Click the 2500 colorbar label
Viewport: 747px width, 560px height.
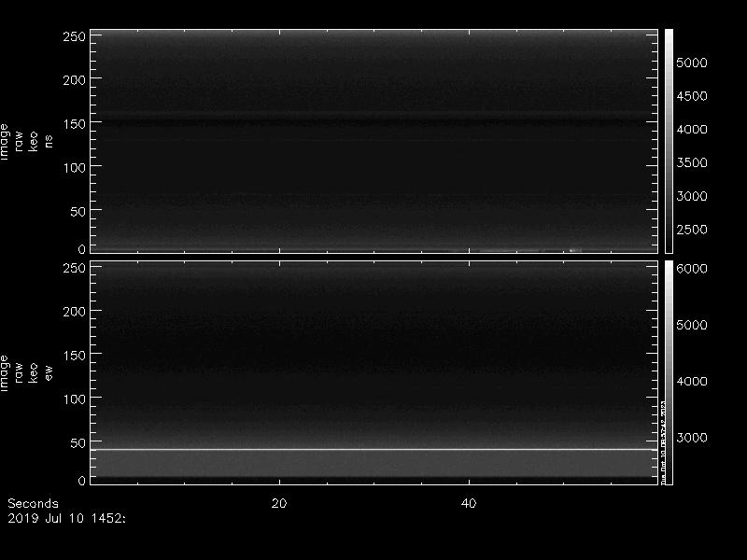(692, 230)
